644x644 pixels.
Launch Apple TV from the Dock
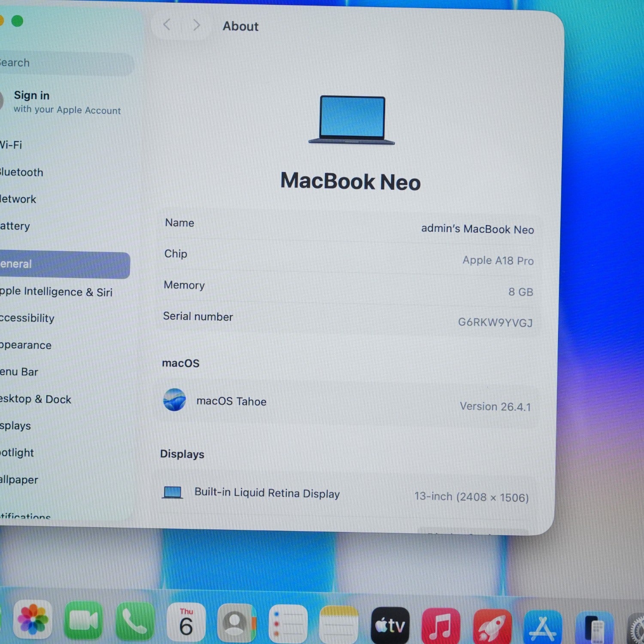pyautogui.click(x=390, y=626)
